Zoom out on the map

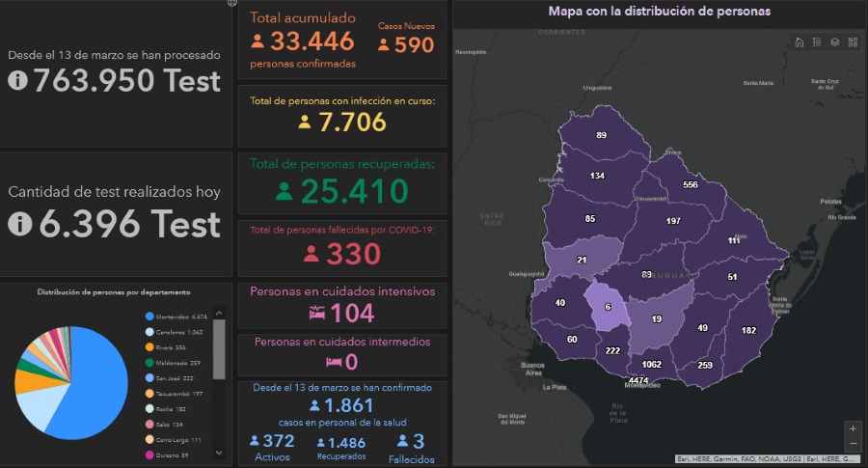point(852,443)
